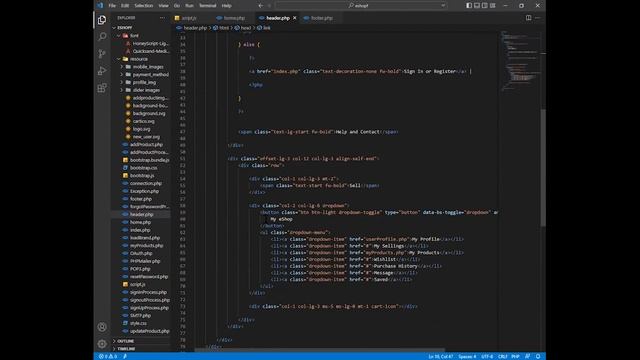Open logo.svg file in explorer
640x360 pixels.
[x=141, y=129]
